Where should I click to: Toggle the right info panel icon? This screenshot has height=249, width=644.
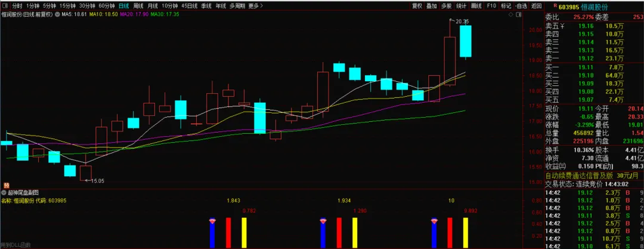click(518, 14)
